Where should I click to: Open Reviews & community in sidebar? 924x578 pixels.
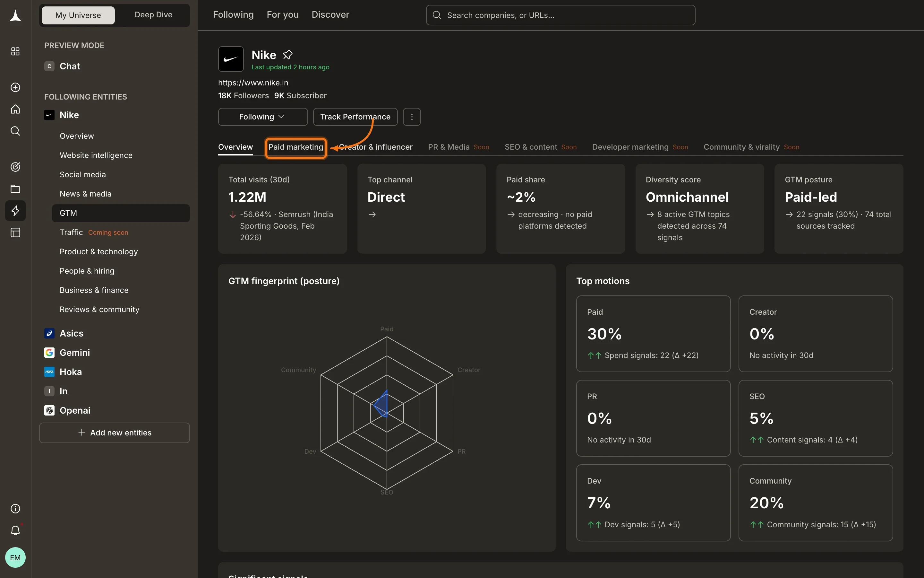(x=100, y=310)
